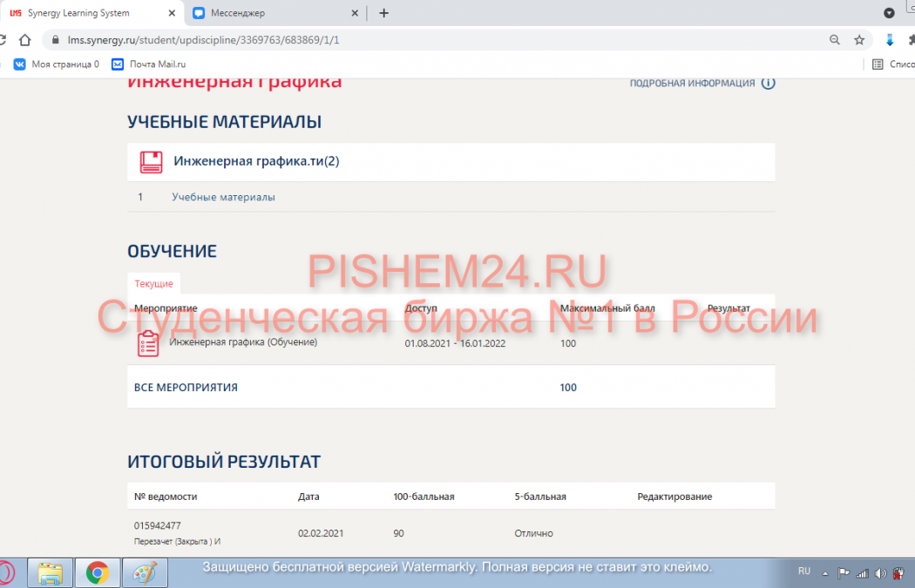Screen dimensions: 915x588
Task: Click the info icon beside Подробная информация
Action: coord(768,84)
